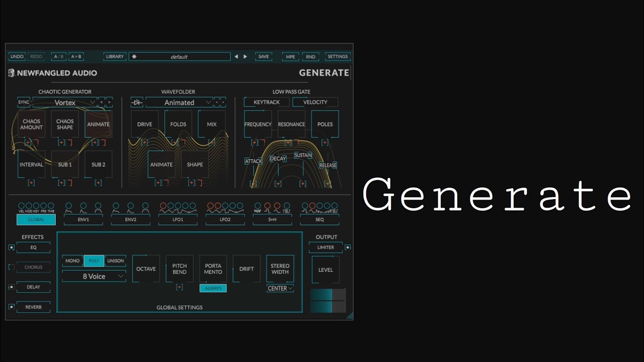The image size is (644, 362).
Task: Toggle the Reverb effect enable box
Action: pos(12,307)
